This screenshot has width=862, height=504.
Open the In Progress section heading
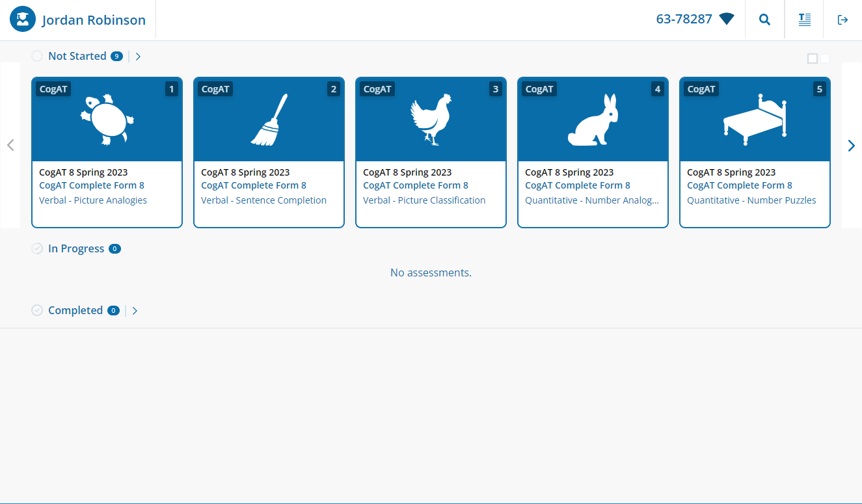pos(75,248)
